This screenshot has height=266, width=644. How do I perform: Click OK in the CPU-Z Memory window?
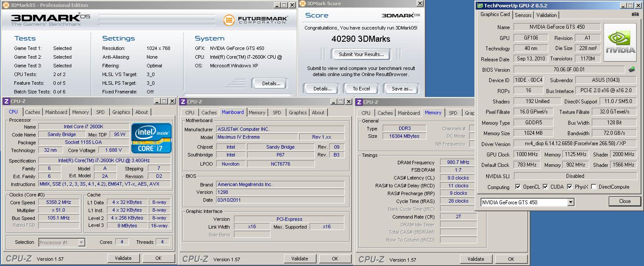[511, 259]
